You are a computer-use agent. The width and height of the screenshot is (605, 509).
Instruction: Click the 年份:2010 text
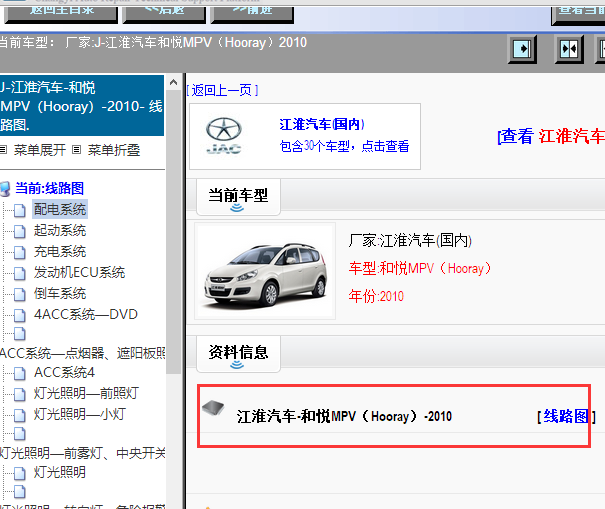click(376, 296)
